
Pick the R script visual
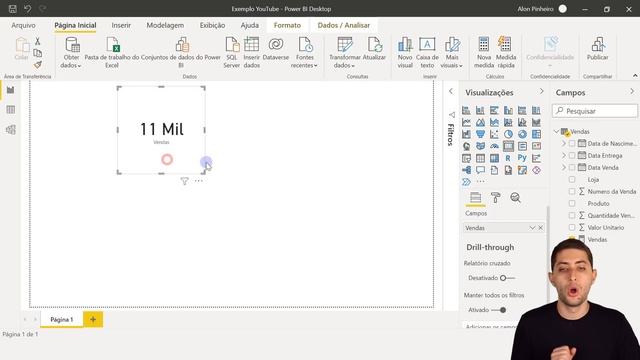(508, 158)
